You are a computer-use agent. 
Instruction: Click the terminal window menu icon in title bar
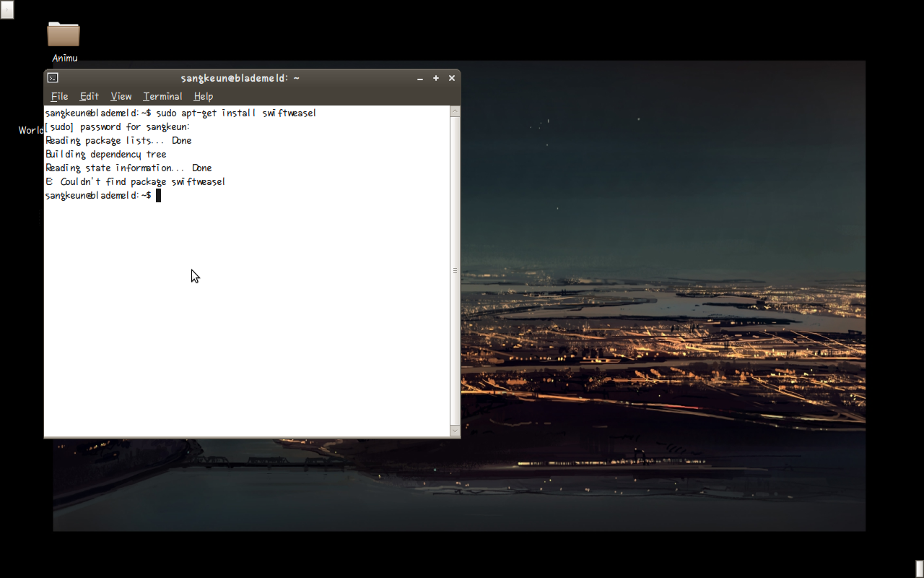click(x=53, y=78)
